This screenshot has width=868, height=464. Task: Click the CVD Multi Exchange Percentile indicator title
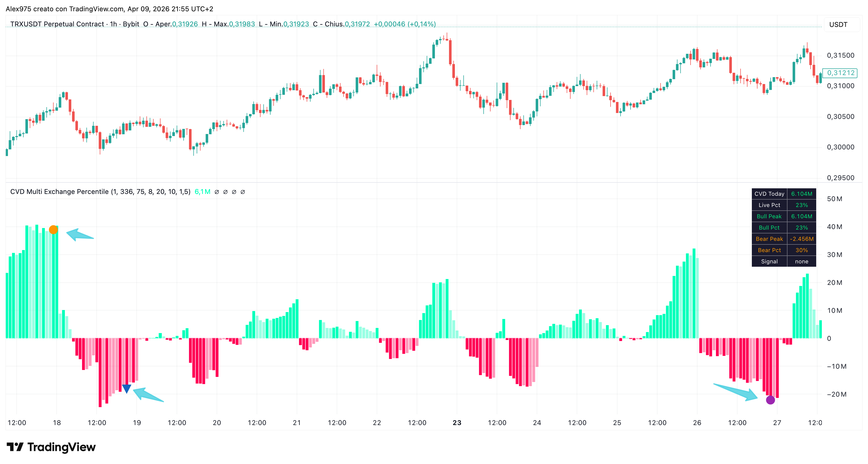(x=100, y=192)
